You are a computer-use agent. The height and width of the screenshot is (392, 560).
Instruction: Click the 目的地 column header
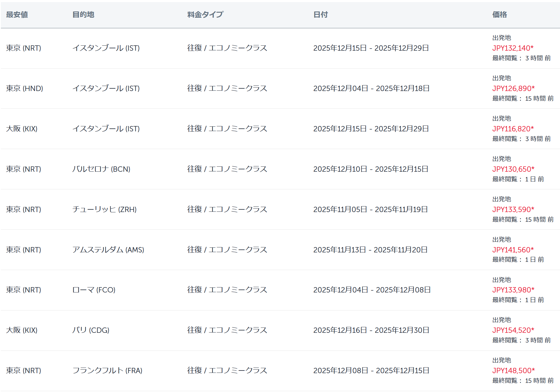tap(83, 15)
